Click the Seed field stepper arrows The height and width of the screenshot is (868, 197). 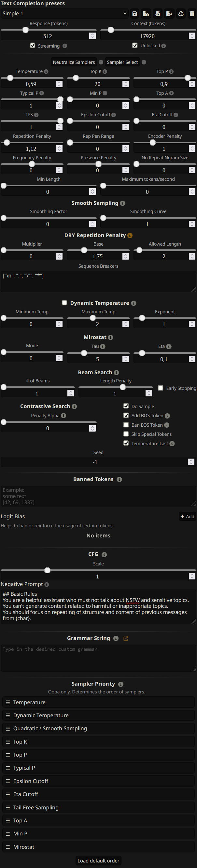[x=191, y=462]
